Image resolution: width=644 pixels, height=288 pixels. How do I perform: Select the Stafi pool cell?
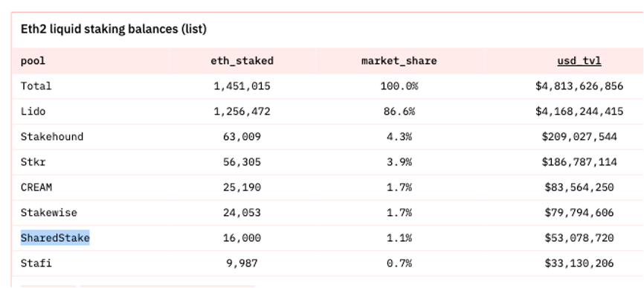click(x=36, y=263)
